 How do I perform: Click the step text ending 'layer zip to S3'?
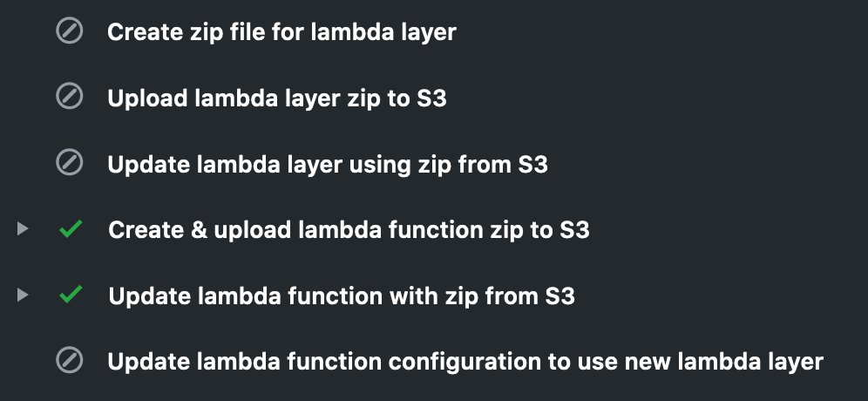(x=276, y=99)
